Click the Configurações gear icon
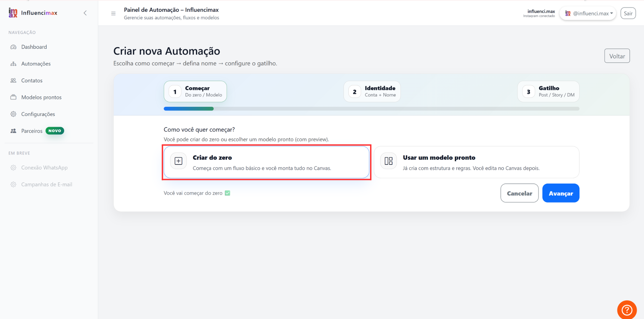This screenshot has height=319, width=644. tap(14, 114)
